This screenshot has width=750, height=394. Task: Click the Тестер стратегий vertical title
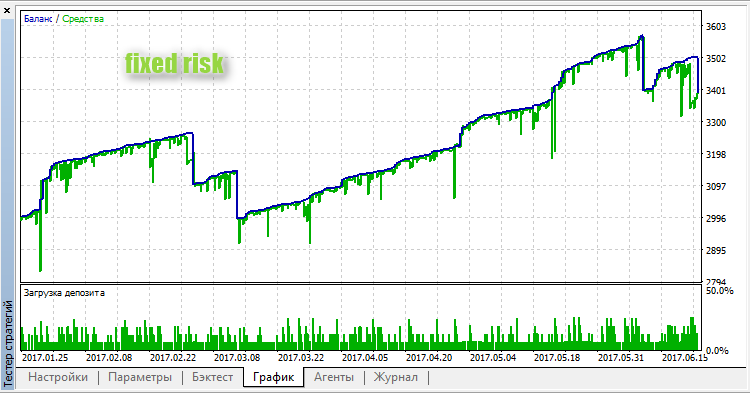(8, 343)
